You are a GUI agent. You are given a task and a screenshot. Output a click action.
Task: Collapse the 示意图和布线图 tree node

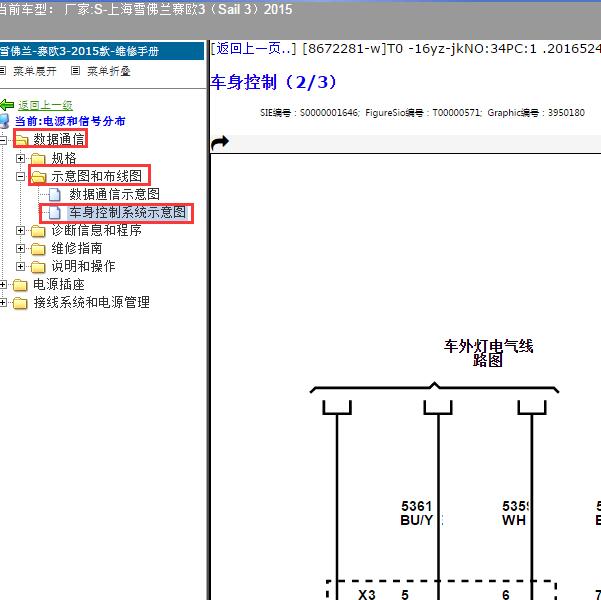pyautogui.click(x=21, y=176)
